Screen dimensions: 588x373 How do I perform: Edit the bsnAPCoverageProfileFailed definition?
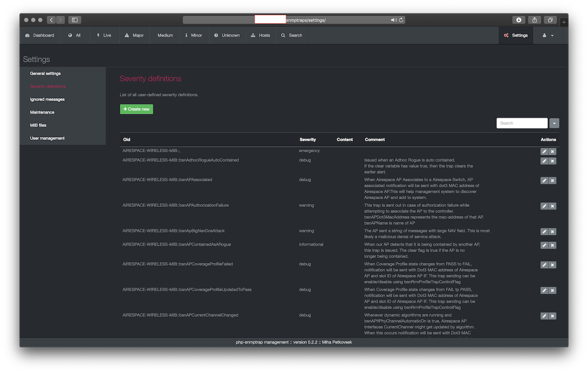(544, 265)
